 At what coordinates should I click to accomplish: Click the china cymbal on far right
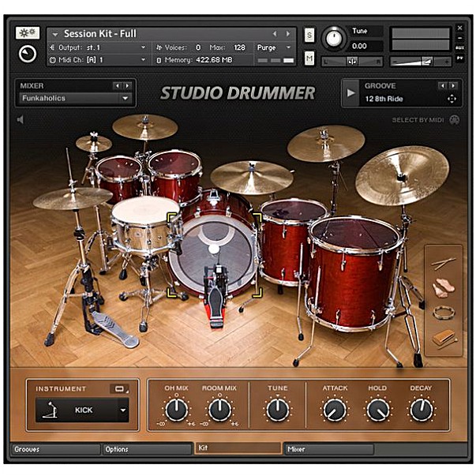(x=403, y=175)
